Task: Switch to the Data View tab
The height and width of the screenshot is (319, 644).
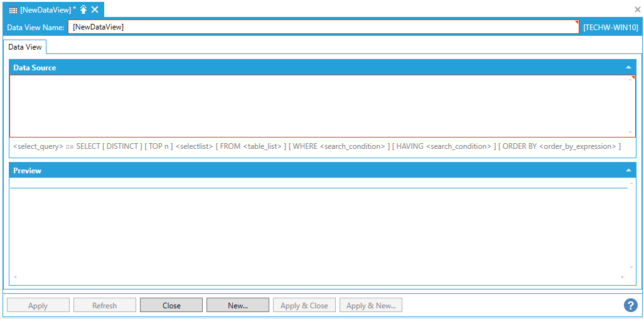Action: click(x=25, y=47)
